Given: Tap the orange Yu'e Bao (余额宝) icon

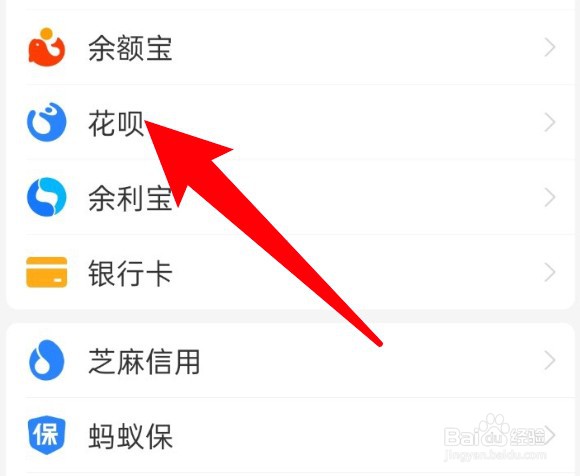Looking at the screenshot, I should click(x=47, y=47).
